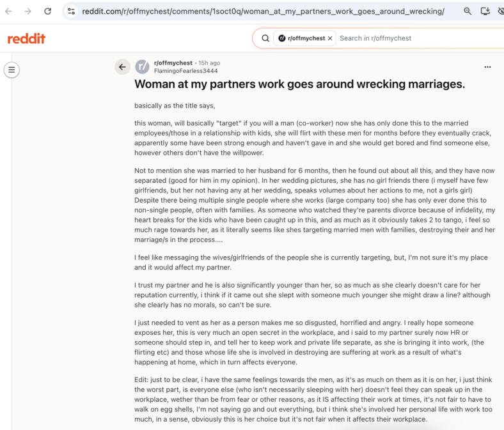The width and height of the screenshot is (504, 430).
Task: Remove the r/offmychest search filter chip
Action: 330,38
